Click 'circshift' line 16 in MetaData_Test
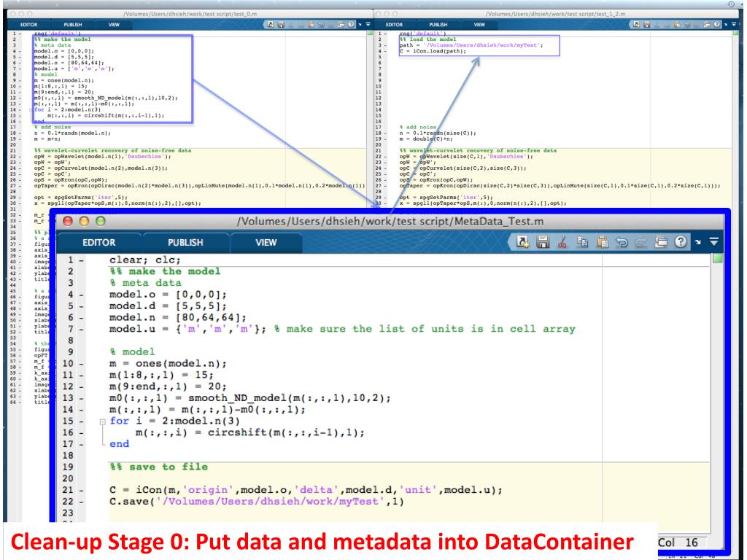 pos(250,433)
